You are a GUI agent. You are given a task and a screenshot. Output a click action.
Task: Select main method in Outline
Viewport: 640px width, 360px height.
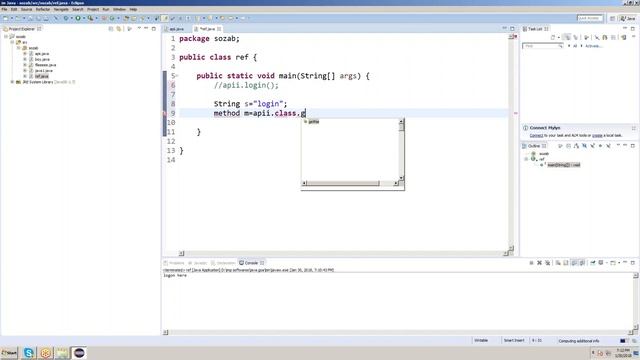(x=563, y=165)
